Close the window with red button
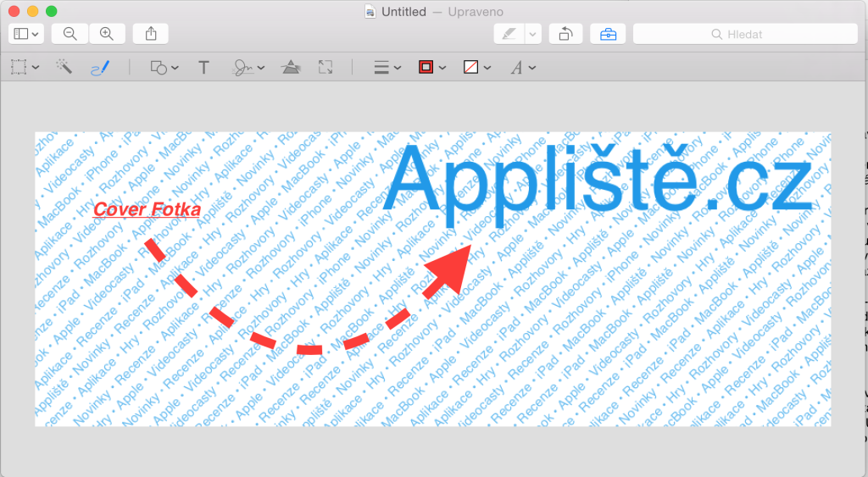Viewport: 868px width, 477px height. tap(14, 11)
